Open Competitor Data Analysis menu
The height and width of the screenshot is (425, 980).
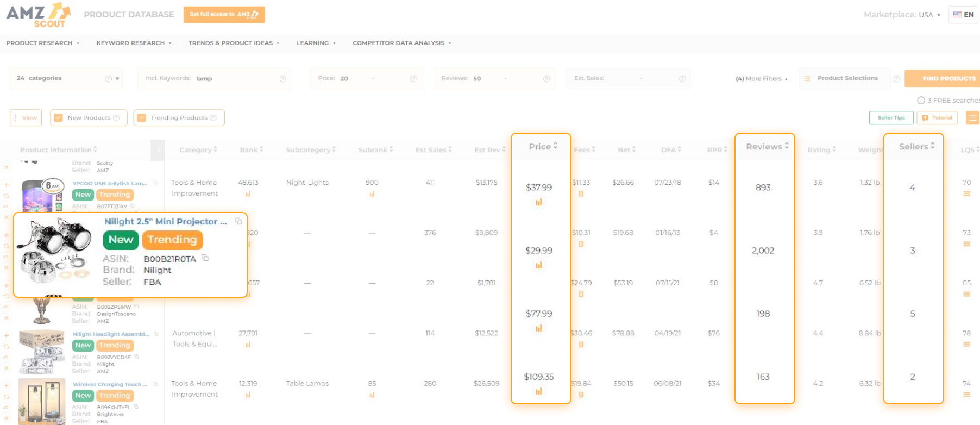pyautogui.click(x=402, y=43)
